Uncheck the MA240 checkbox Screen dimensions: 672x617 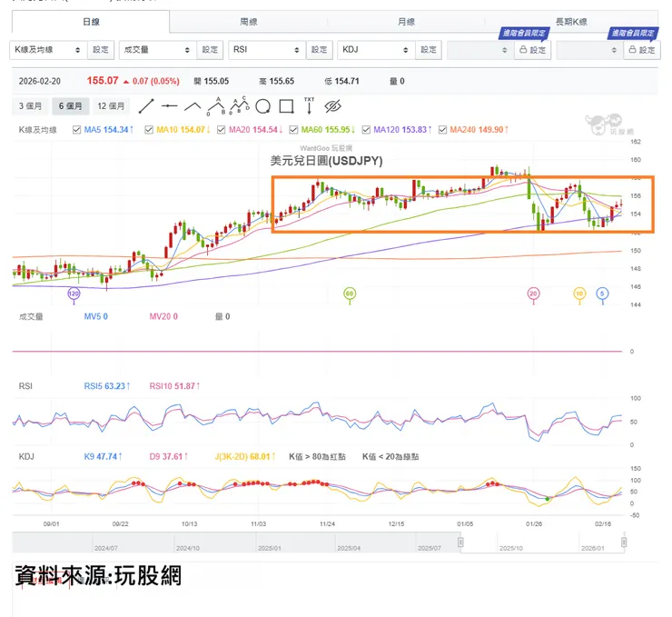click(443, 130)
